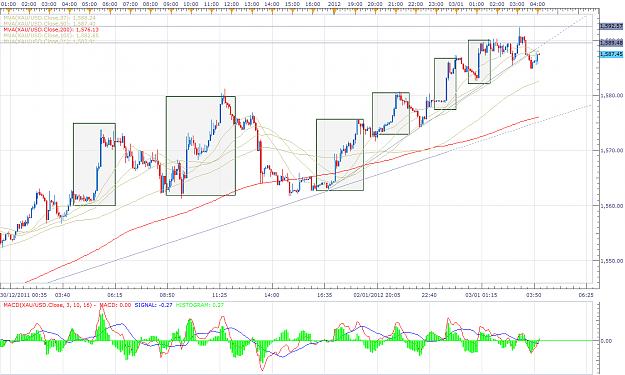Viewport: 625px width, 375px height.
Task: Select the orange marker under 01:00
Action: 8,12
